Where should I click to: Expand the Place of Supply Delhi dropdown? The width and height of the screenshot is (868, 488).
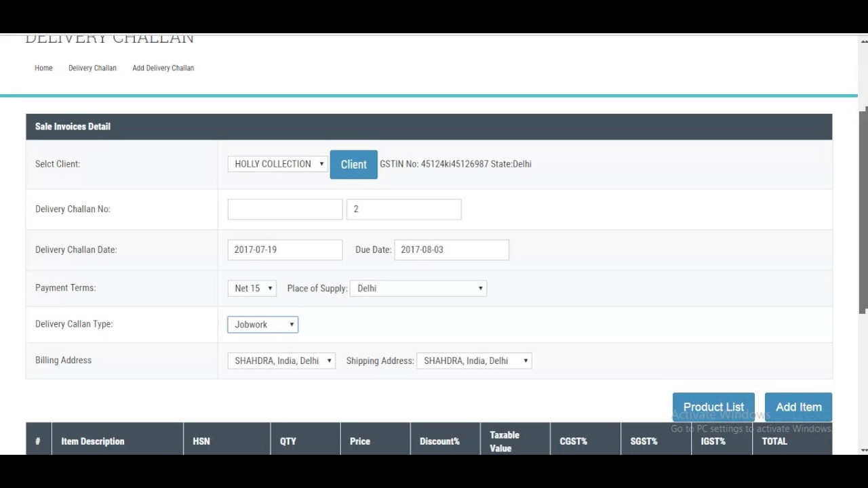click(418, 288)
